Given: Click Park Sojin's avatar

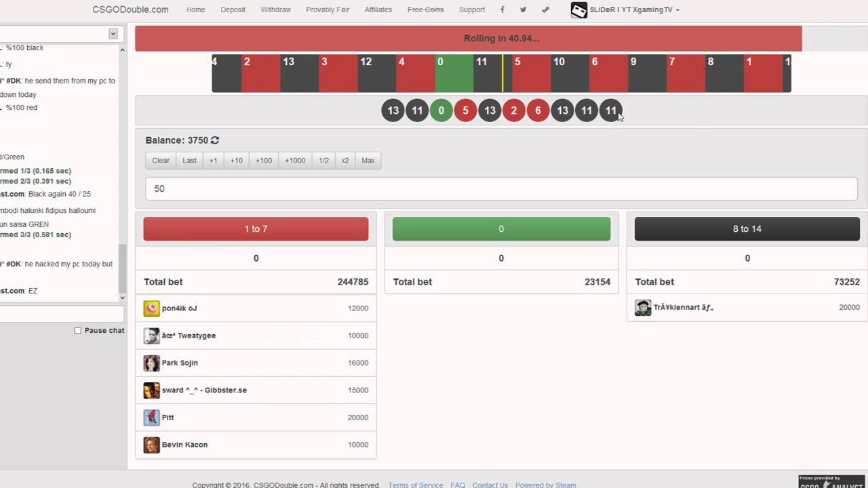Looking at the screenshot, I should click(x=151, y=363).
